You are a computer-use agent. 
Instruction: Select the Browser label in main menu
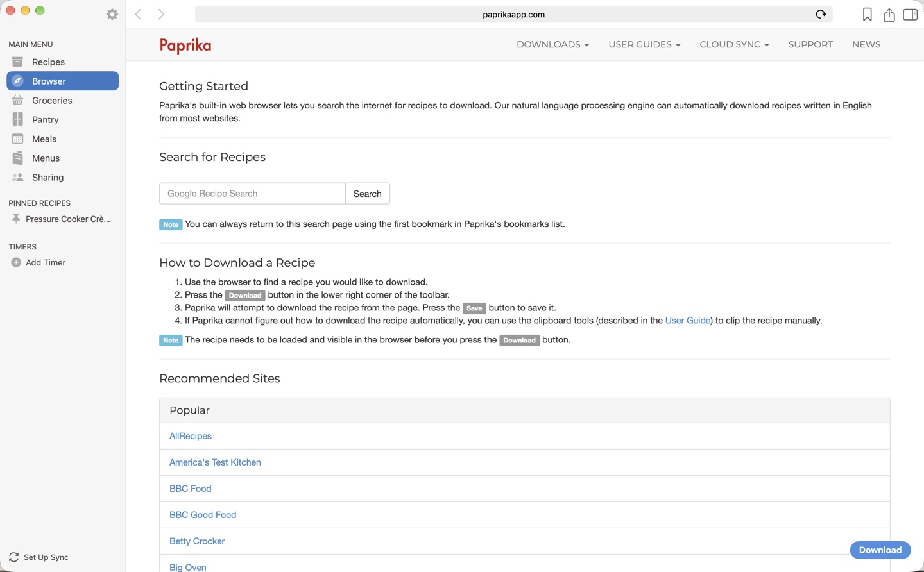(49, 81)
